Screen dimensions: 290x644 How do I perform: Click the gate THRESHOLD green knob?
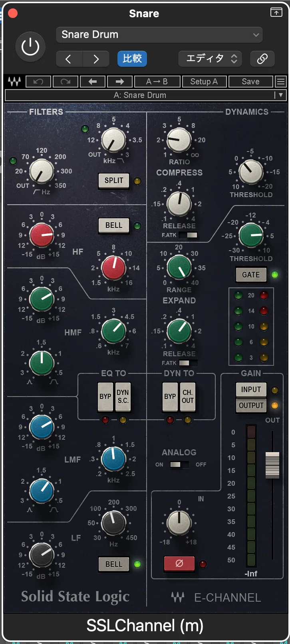251,235
